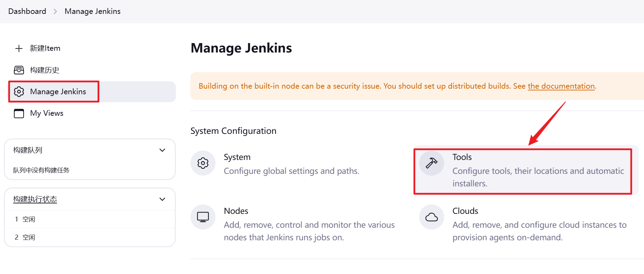Click the My Views window icon
Screen dimensions: 644x274
(19, 113)
